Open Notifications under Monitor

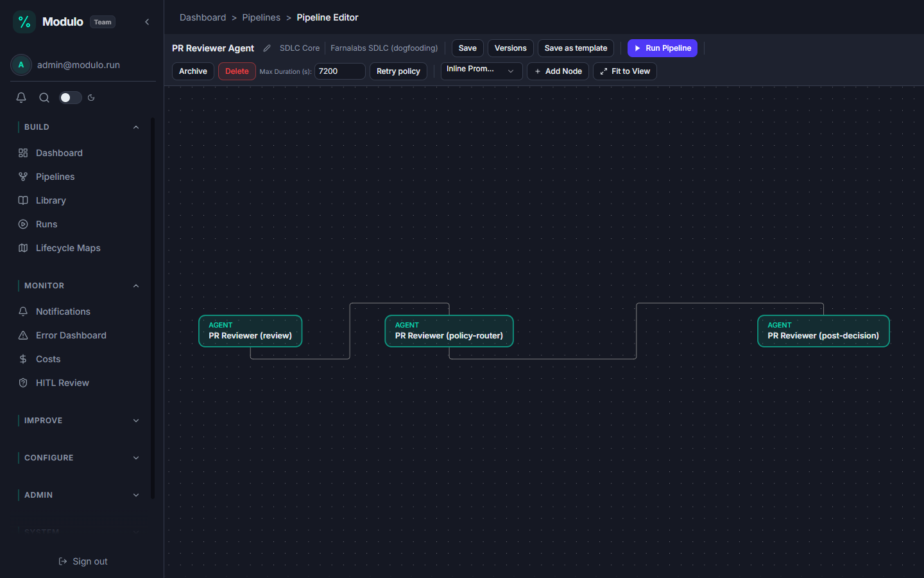coord(80,311)
